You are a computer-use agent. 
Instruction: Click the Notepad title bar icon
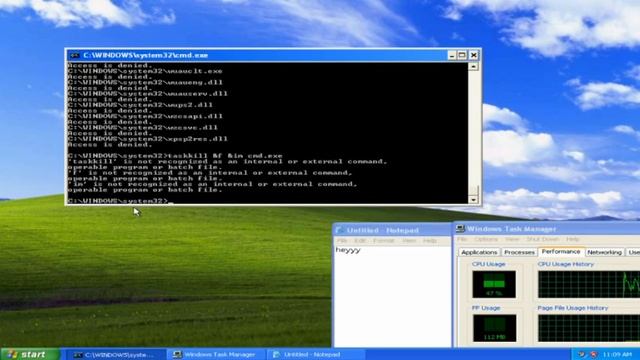pyautogui.click(x=339, y=230)
